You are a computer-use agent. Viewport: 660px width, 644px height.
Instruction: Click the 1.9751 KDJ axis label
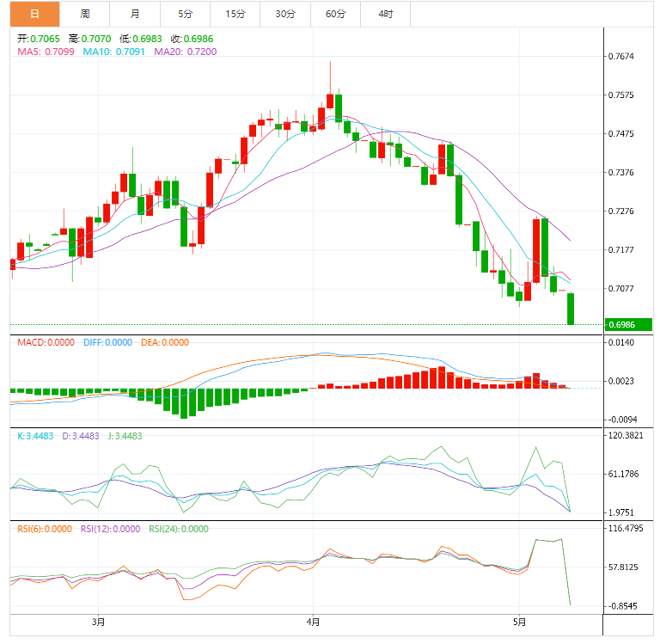click(x=621, y=512)
